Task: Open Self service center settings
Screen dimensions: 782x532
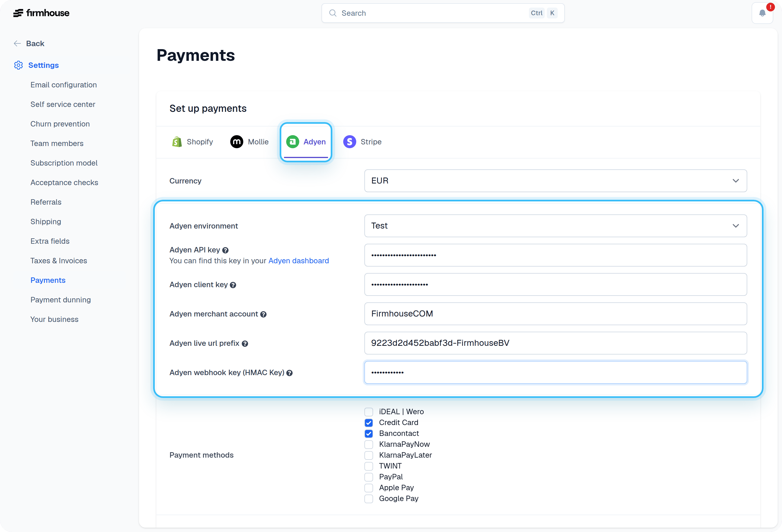Action: coord(62,104)
